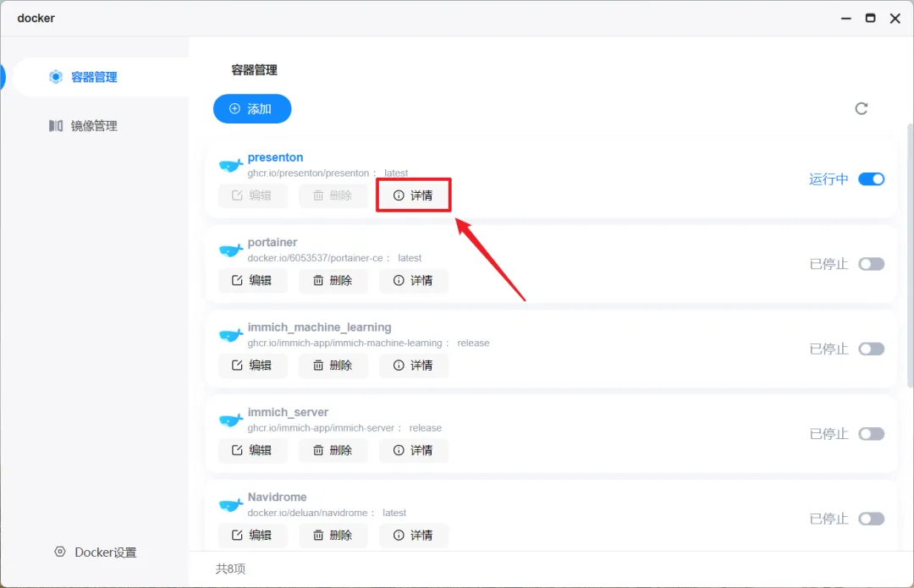Image resolution: width=914 pixels, height=588 pixels.
Task: Open 详情 for presenton
Action: [x=413, y=195]
